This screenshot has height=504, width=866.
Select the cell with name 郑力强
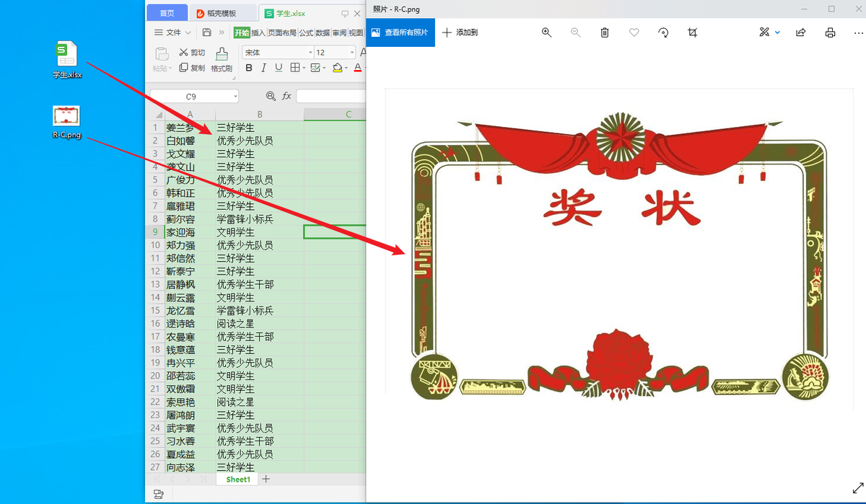pos(190,245)
